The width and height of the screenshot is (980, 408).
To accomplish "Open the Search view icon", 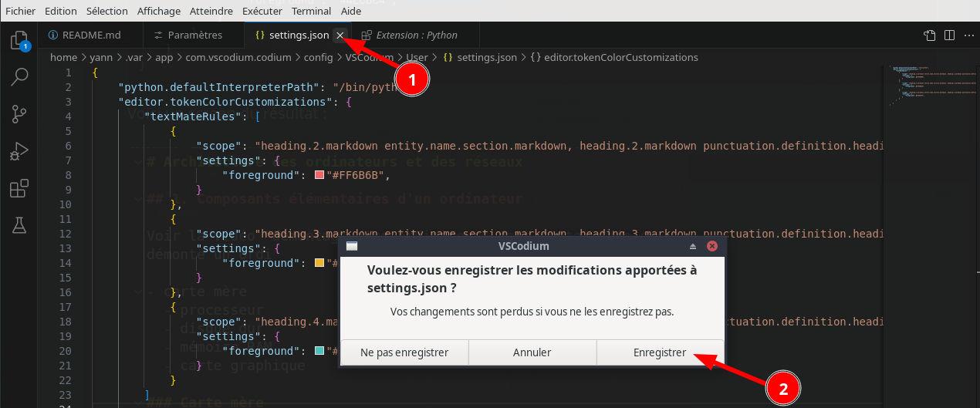I will [19, 76].
